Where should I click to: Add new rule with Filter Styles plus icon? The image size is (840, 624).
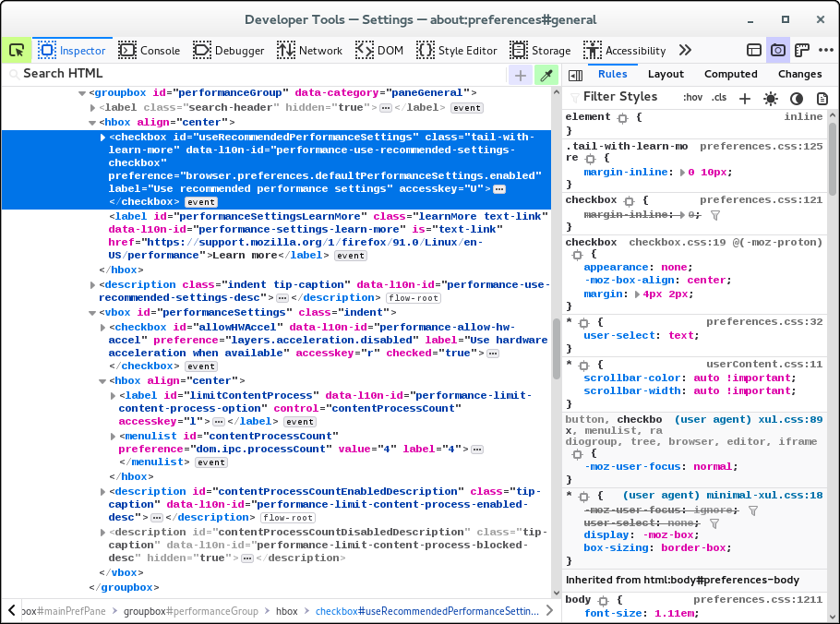tap(745, 98)
